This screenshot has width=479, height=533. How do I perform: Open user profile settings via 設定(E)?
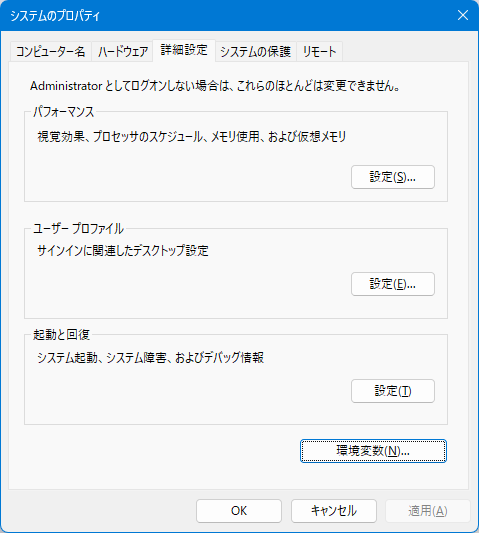(393, 284)
